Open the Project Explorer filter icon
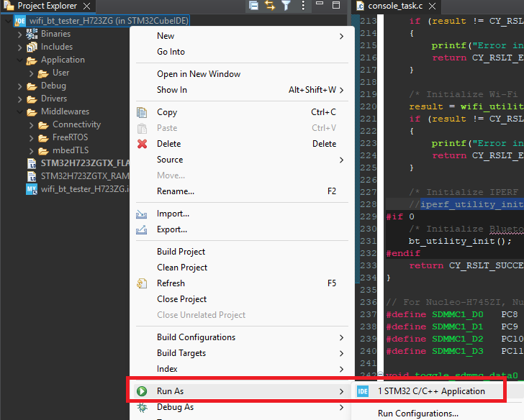524x420 pixels. (x=286, y=6)
